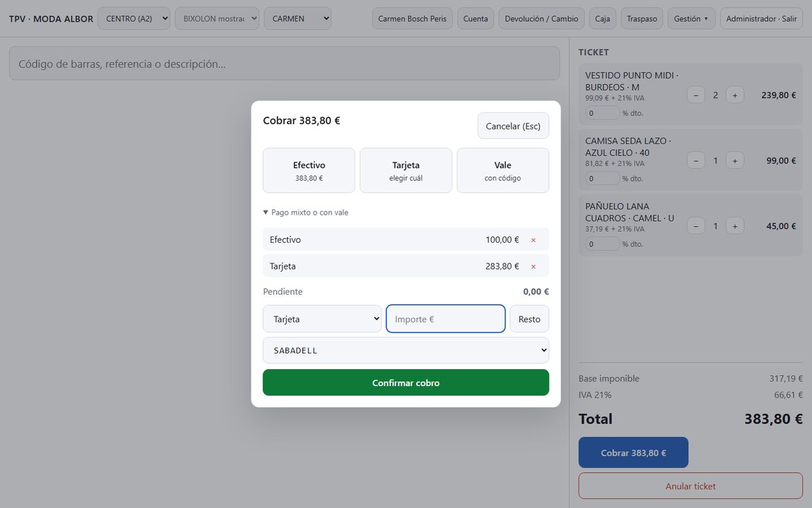
Task: Click the Cobrar 383,80 € dialog heading
Action: 302,121
